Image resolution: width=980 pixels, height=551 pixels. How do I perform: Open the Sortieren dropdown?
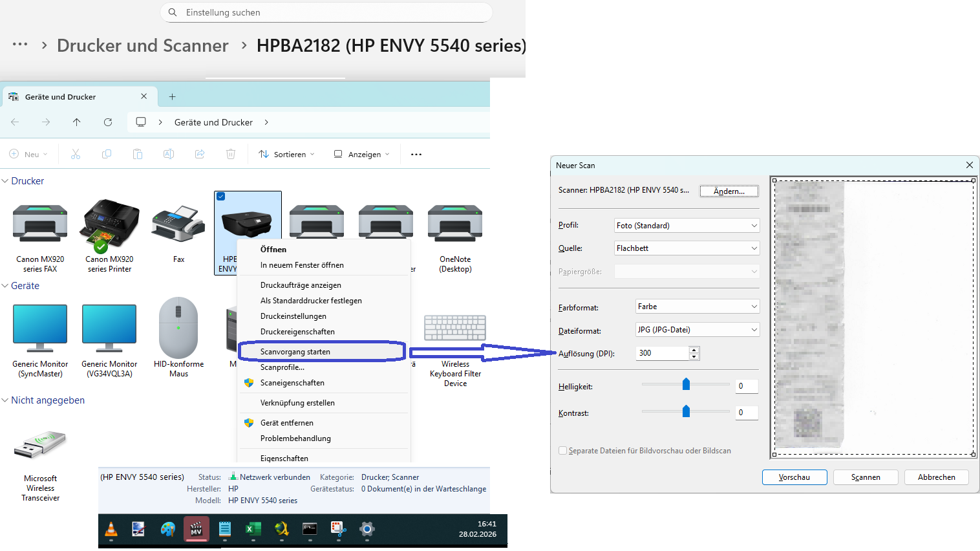tap(287, 154)
